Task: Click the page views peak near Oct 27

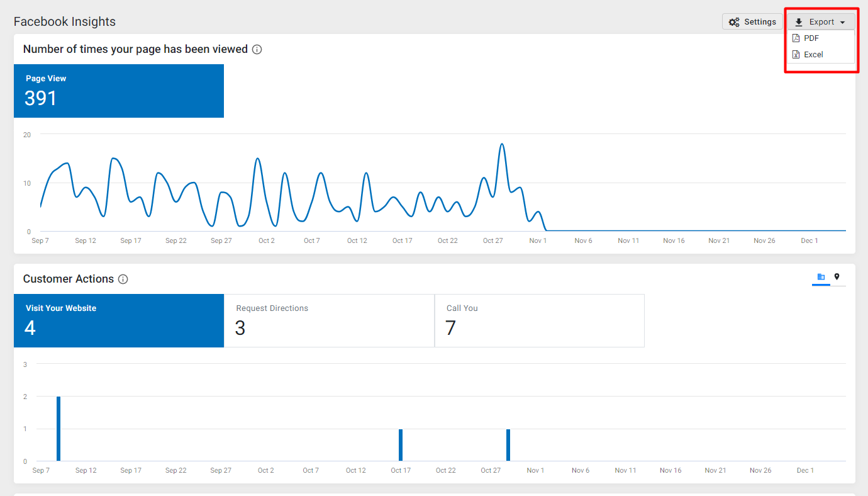Action: point(501,144)
